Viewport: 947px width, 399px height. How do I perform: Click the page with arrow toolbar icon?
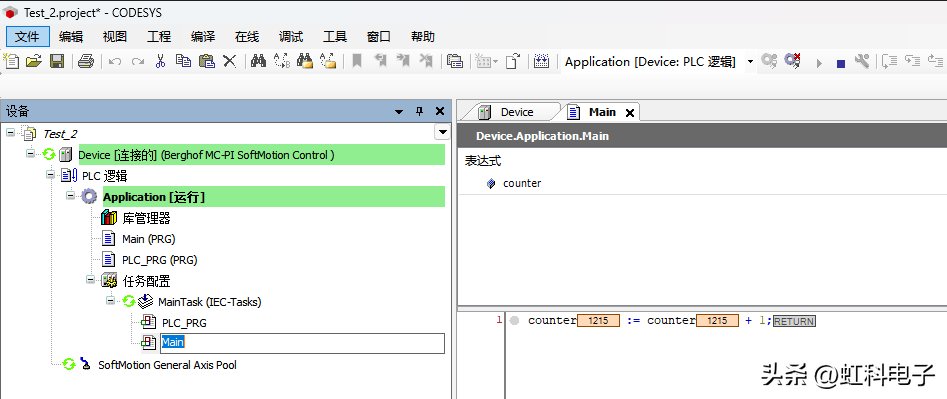point(513,61)
